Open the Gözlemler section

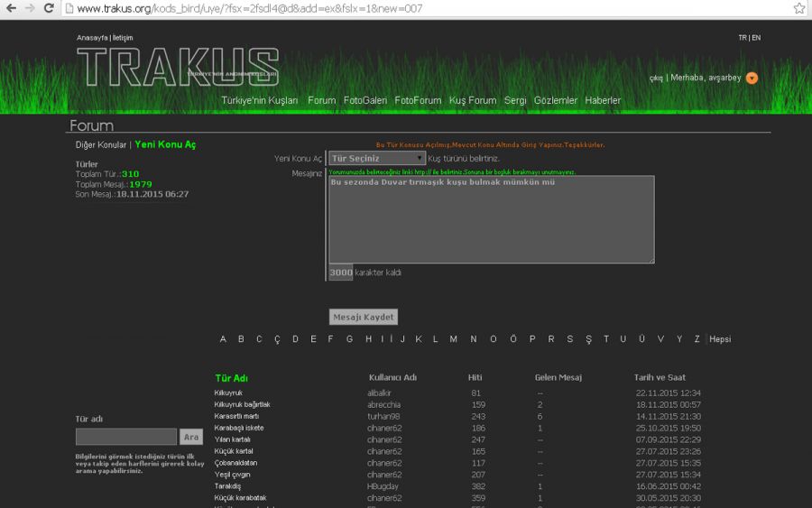pyautogui.click(x=555, y=101)
